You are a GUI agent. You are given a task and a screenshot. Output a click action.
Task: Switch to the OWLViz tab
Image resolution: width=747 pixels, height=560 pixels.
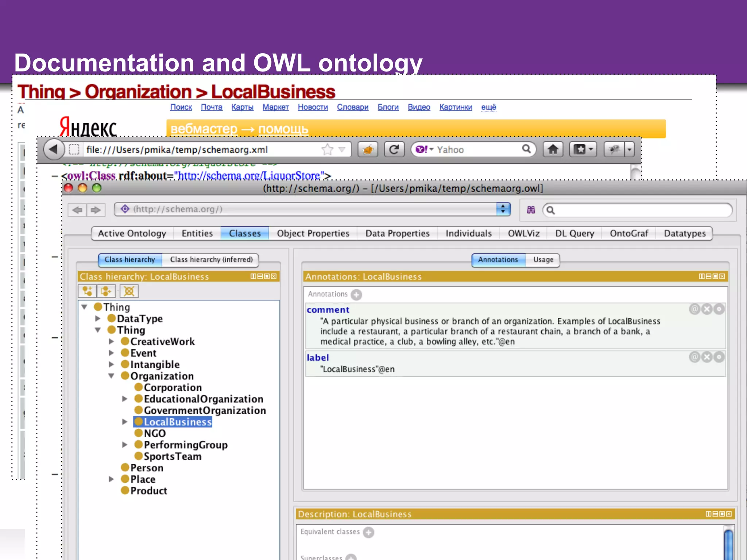tap(524, 233)
